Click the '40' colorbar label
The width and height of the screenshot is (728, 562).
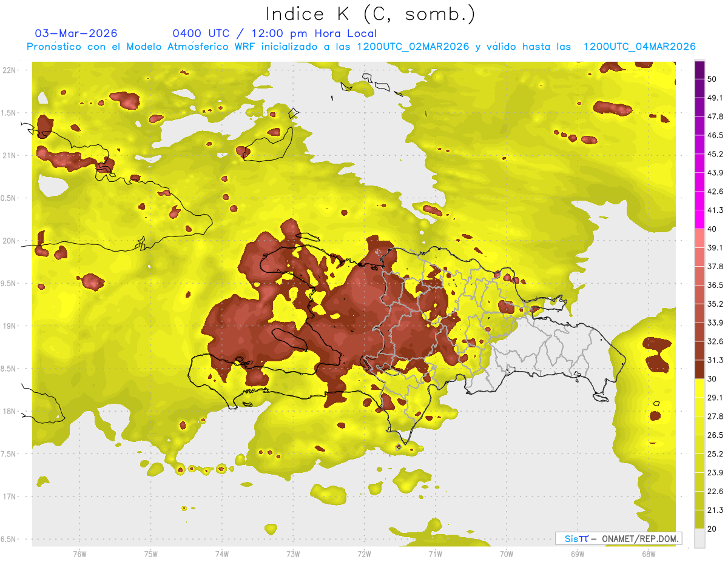tap(713, 229)
